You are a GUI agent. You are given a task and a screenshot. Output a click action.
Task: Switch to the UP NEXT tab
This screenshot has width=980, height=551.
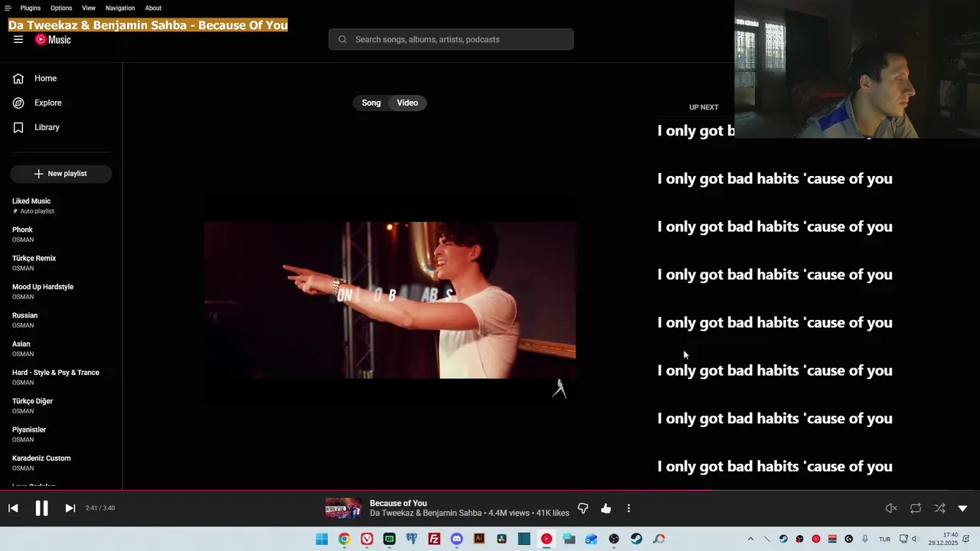click(x=704, y=107)
